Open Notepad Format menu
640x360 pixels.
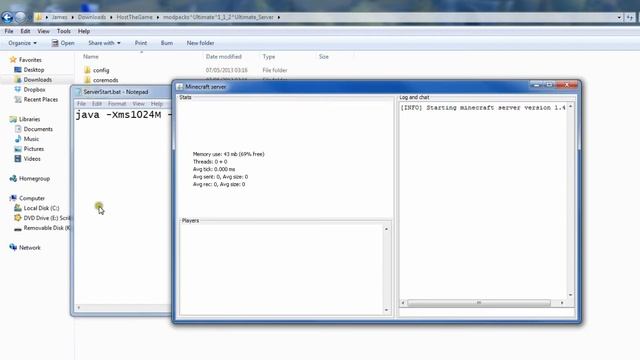tap(117, 104)
